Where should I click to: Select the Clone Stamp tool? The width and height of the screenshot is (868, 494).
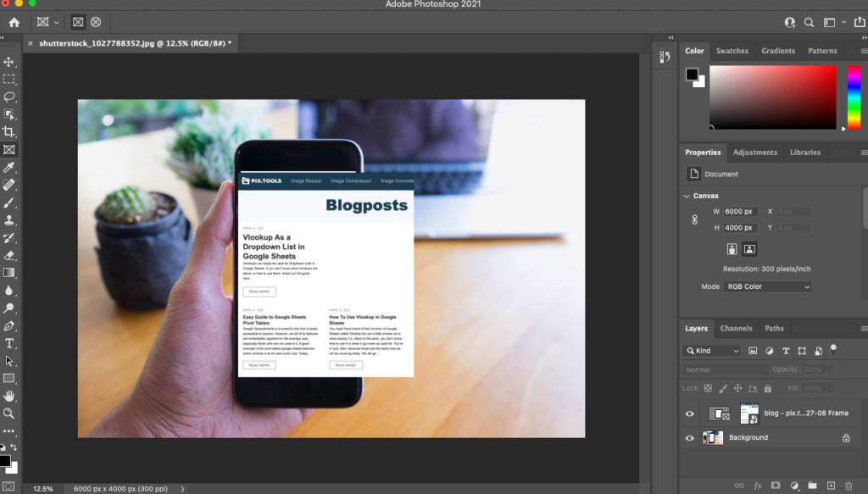(x=10, y=221)
